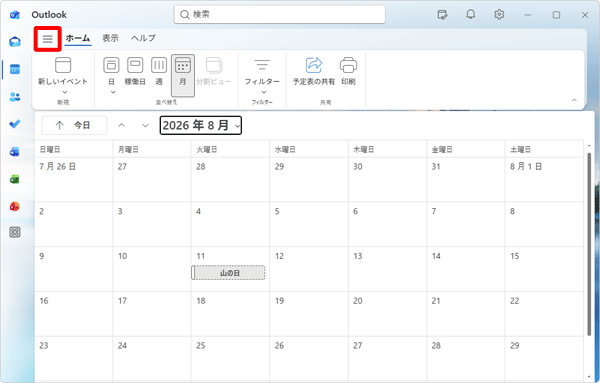Open the notifications bell
The height and width of the screenshot is (383, 600).
point(471,15)
